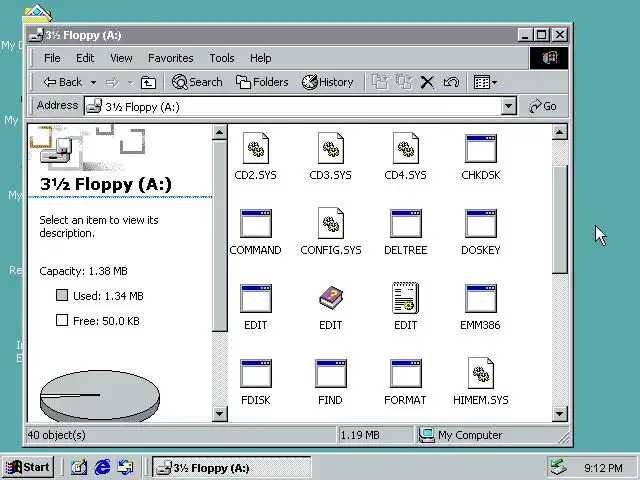
Task: Click the Outlook Express quick launch icon
Action: point(125,467)
